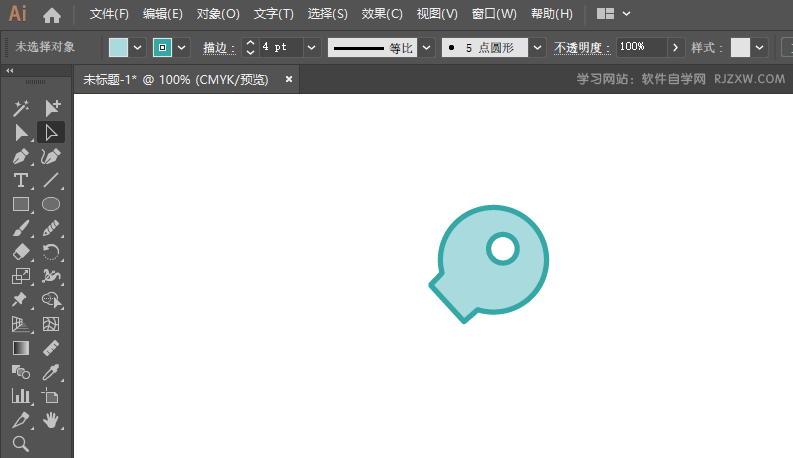
Task: Open the 不透明度 opacity panel link
Action: (x=582, y=48)
